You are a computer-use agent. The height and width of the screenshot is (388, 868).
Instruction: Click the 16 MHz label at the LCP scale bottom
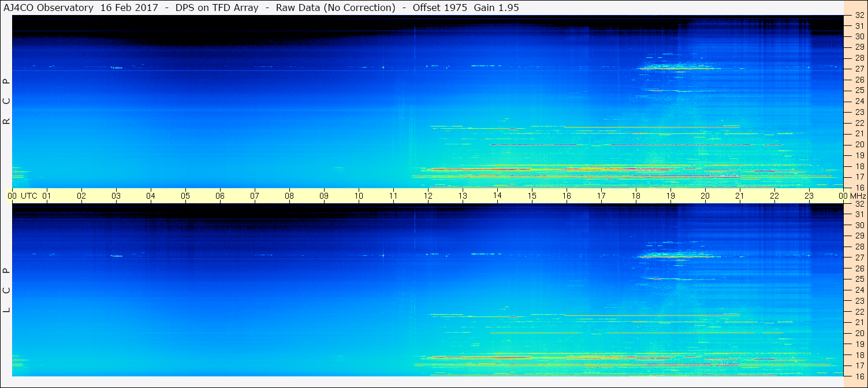859,376
